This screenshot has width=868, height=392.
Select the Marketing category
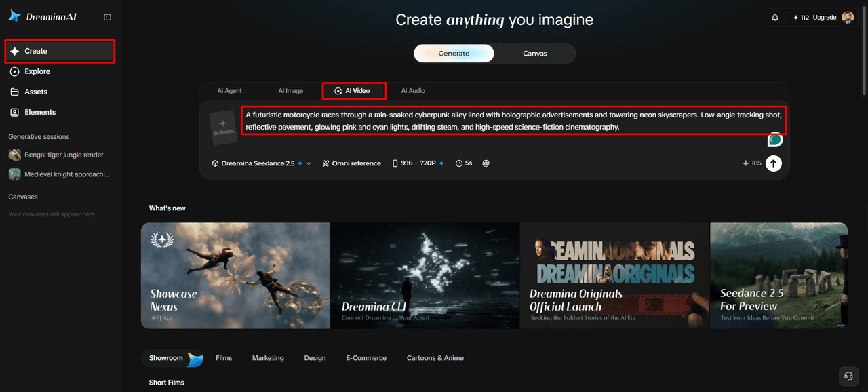268,358
